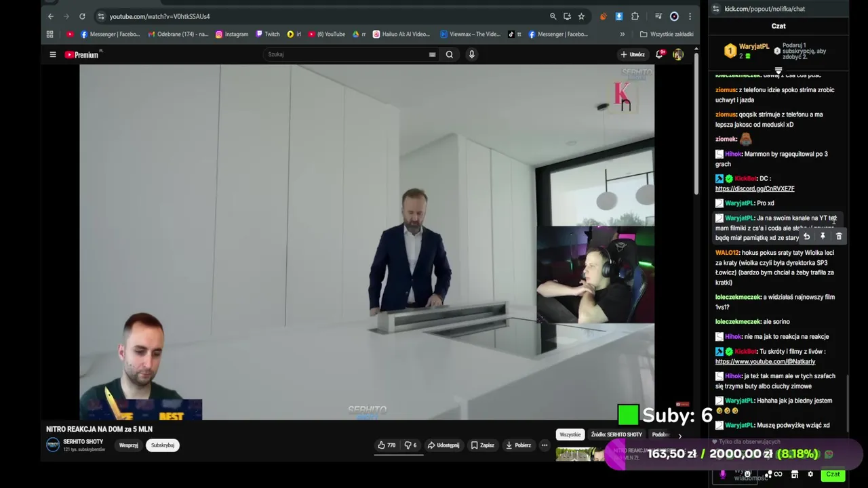Open suggested video thumbnail below chips
The image size is (868, 488).
[x=580, y=454]
